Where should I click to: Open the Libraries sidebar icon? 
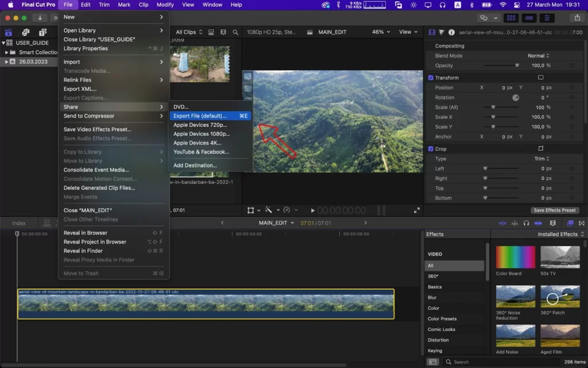(x=8, y=32)
